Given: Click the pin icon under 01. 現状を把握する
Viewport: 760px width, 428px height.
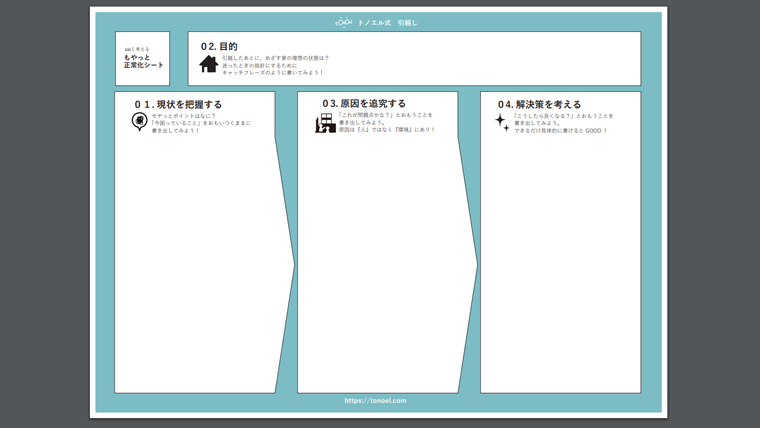Looking at the screenshot, I should (140, 122).
